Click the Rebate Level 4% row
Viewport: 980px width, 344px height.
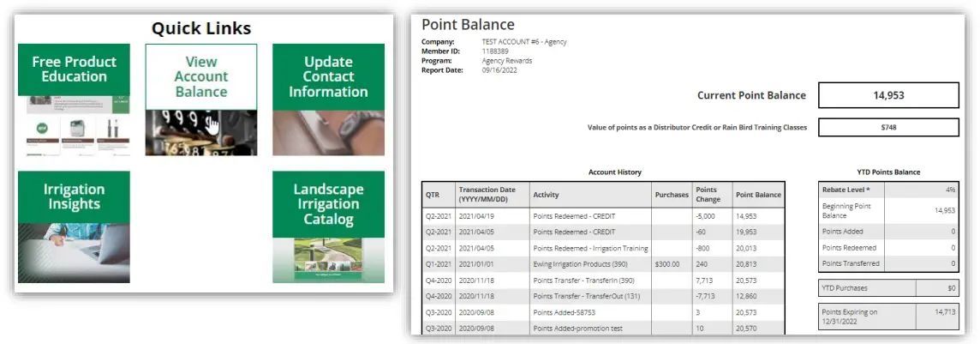[888, 190]
